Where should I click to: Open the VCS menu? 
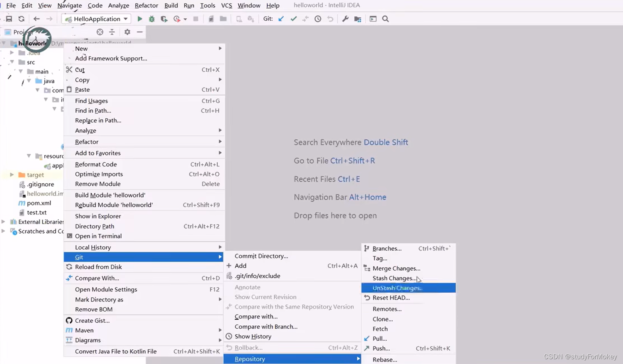(x=227, y=5)
